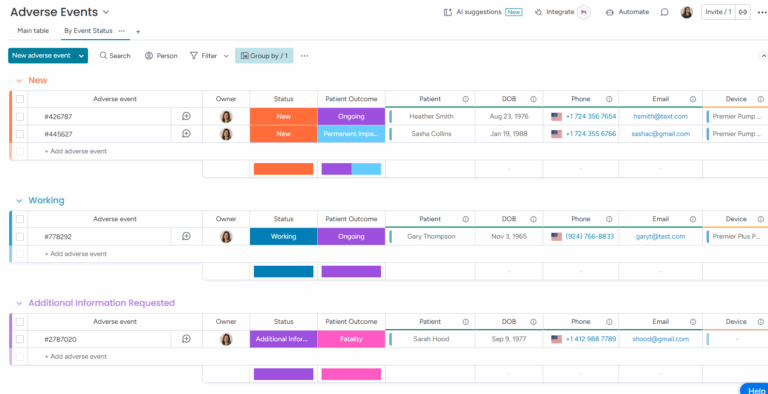768x394 pixels.
Task: Add adverse event in Additional Information group
Action: [75, 357]
